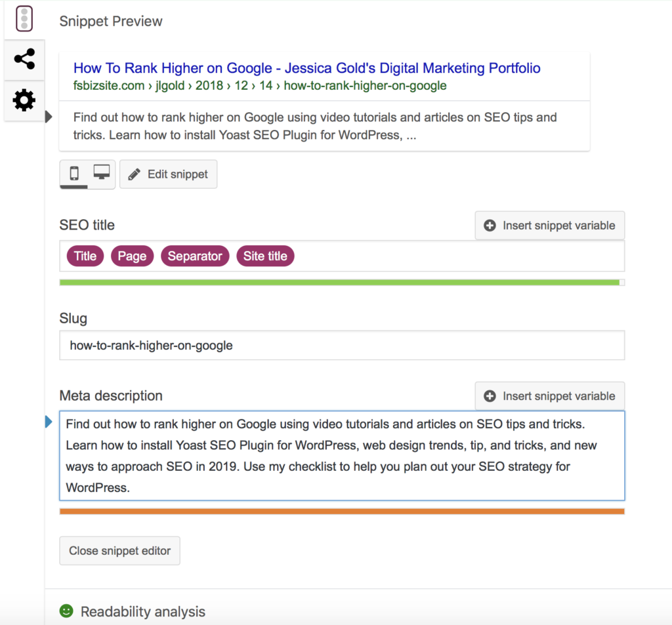Select the Site title variable tag

265,256
